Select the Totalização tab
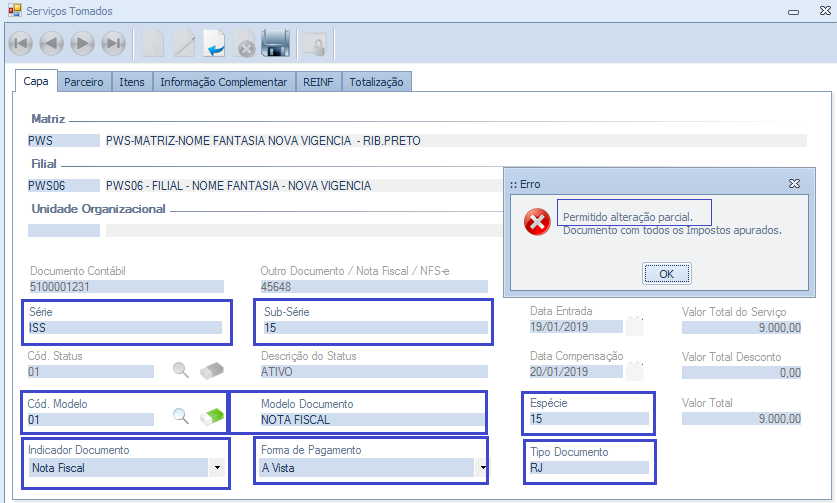This screenshot has height=503, width=837. 376,82
